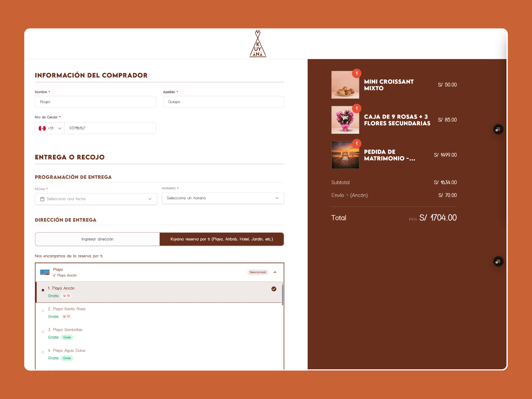
Task: Switch to Ingresar dirección tab
Action: (97, 239)
